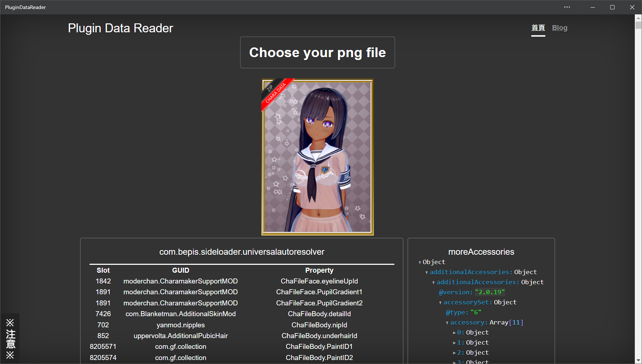Select the row for slot 7426 AdditionalSkinMod
This screenshot has width=642, height=364.
[242, 314]
